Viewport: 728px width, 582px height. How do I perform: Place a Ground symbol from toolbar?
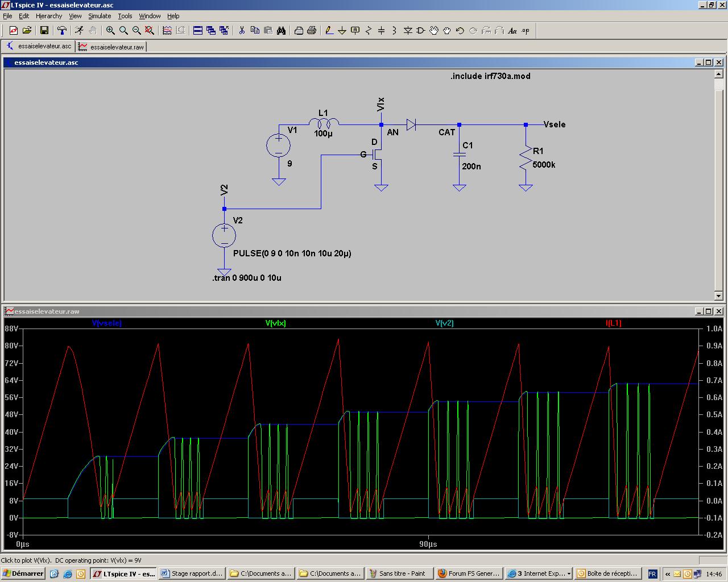pos(342,31)
